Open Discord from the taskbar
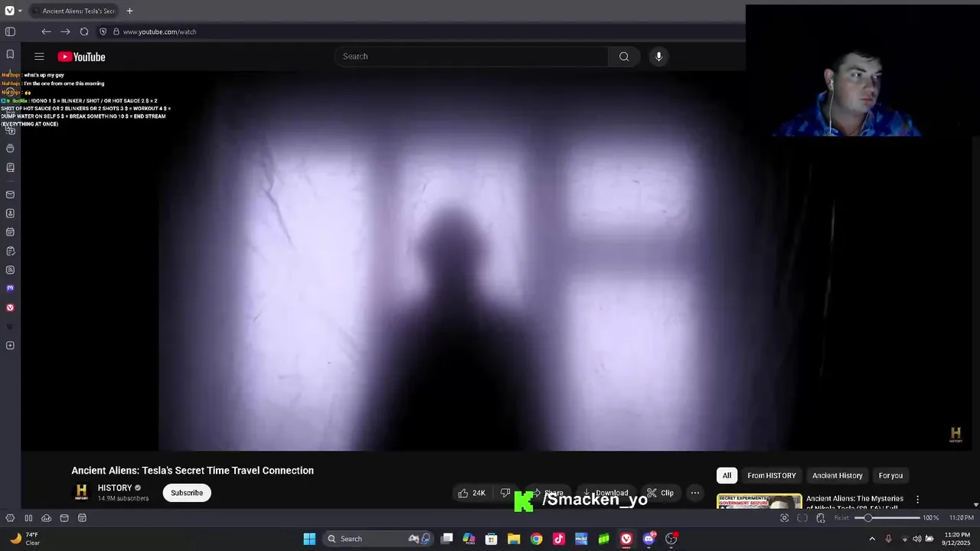This screenshot has width=980, height=551. click(648, 539)
